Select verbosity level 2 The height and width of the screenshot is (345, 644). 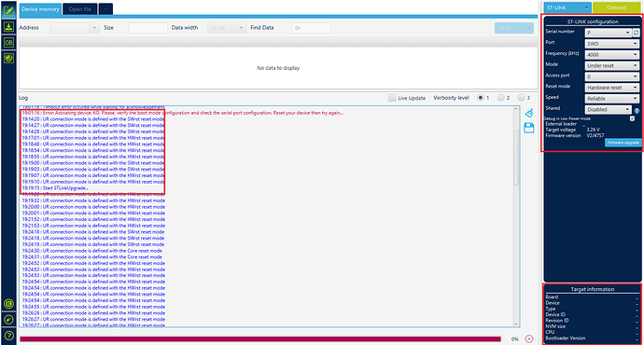point(500,98)
